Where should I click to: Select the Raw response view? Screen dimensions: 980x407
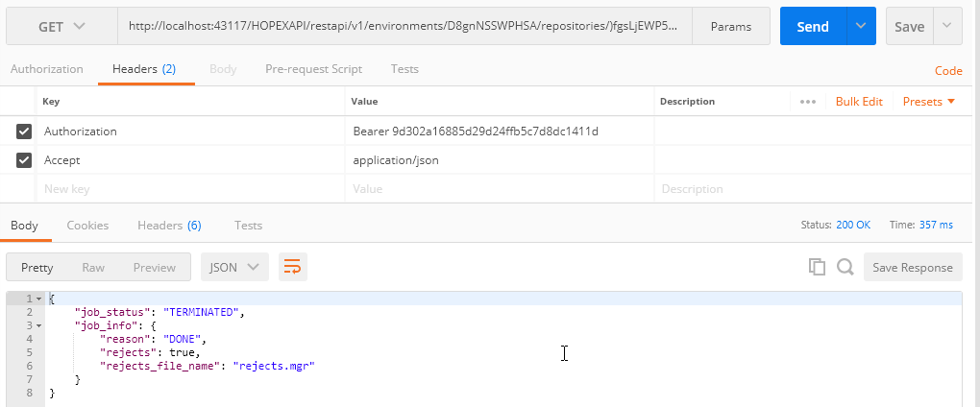93,268
